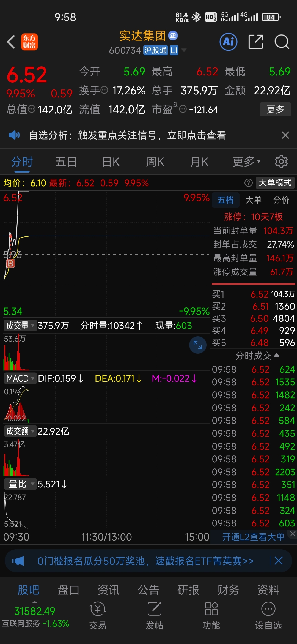
Task: Tap the 更多 button in quote panel
Action: [275, 109]
